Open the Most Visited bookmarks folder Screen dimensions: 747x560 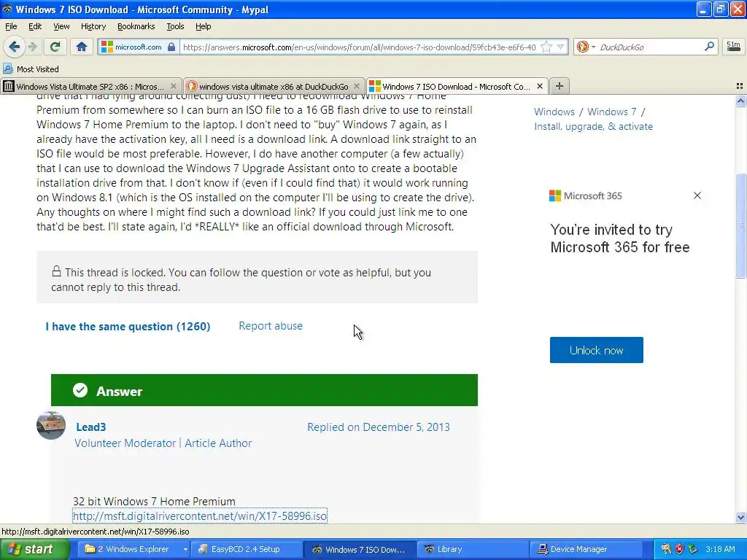click(31, 69)
